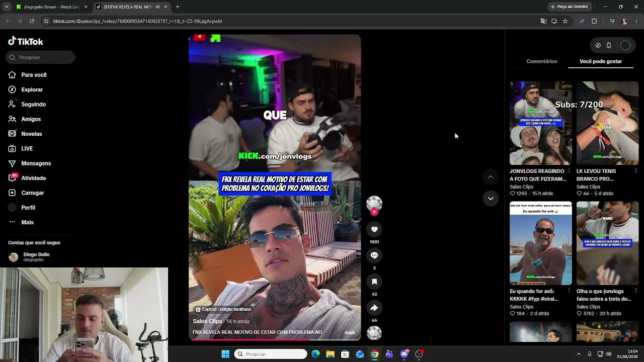Show hidden system tray icons
This screenshot has height=362, width=644.
click(x=579, y=354)
